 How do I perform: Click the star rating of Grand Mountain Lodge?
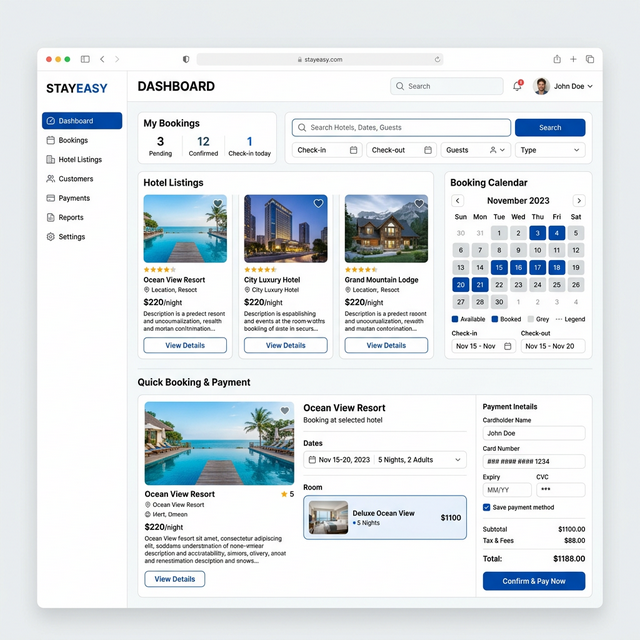coord(361,269)
